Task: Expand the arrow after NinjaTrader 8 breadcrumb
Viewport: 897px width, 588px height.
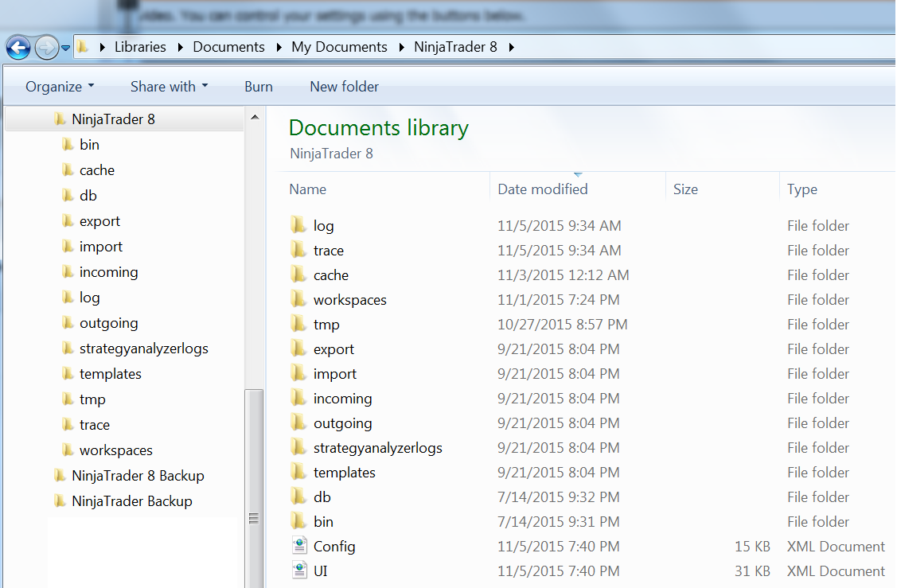Action: click(512, 48)
